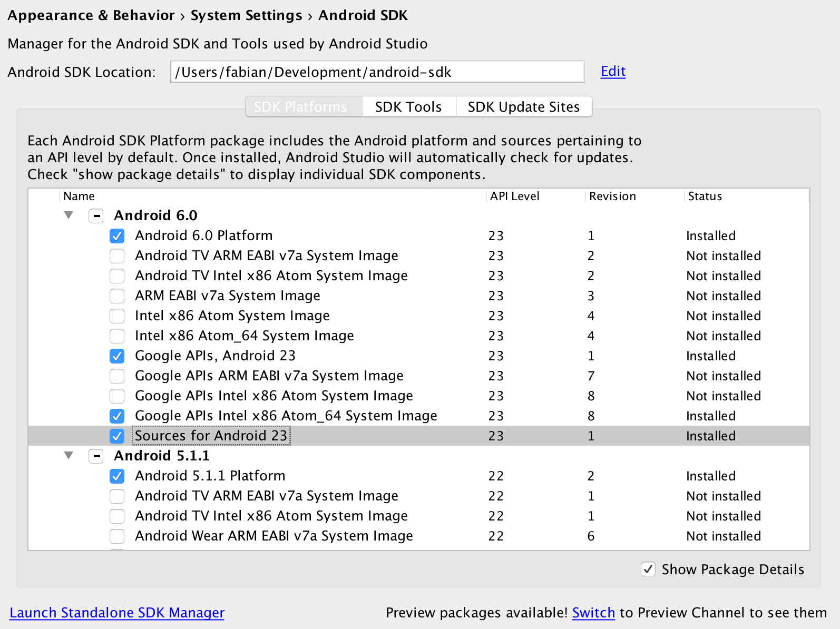Select 'Google APIs, Android 23' row text
Screen dimensions: 840x629
pyautogui.click(x=216, y=356)
